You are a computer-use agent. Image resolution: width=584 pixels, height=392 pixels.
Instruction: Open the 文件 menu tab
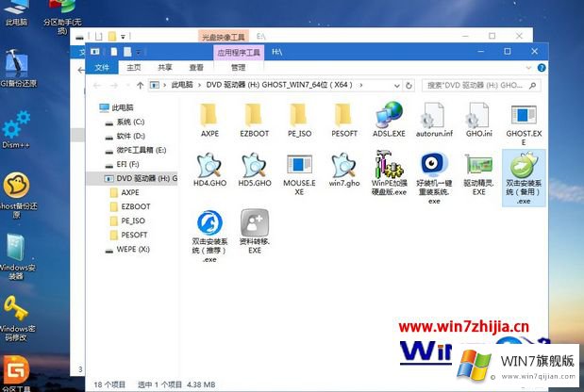click(102, 67)
